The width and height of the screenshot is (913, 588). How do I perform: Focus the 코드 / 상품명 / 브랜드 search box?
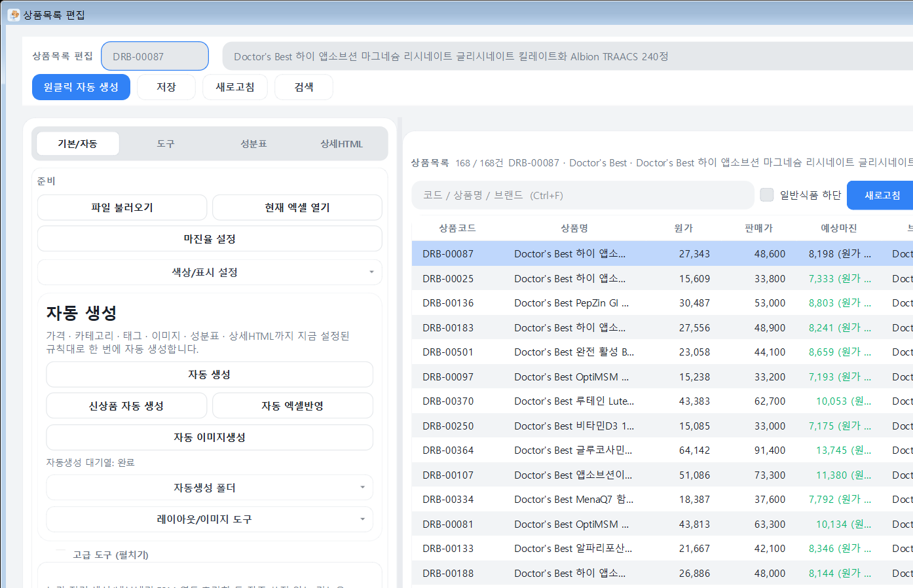583,195
